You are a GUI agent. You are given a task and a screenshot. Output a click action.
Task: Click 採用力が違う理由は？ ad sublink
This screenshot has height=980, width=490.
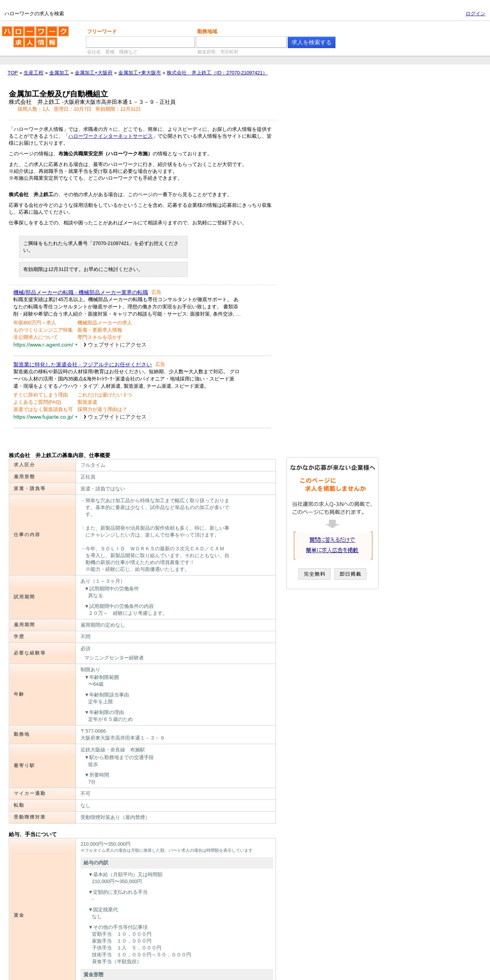click(102, 409)
